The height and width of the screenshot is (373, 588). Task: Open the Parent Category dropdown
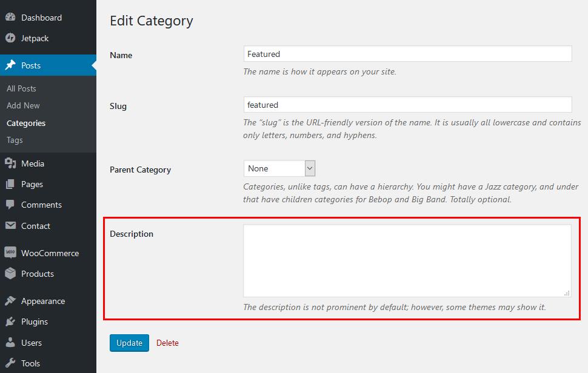pyautogui.click(x=279, y=168)
